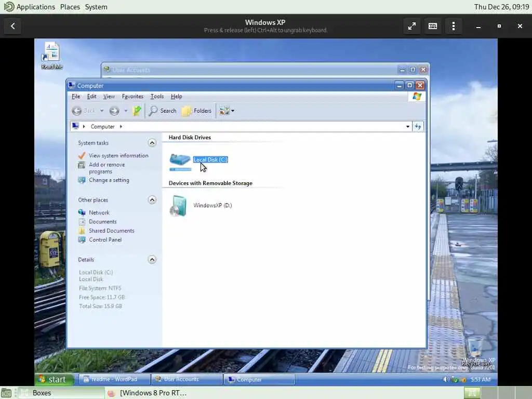Image resolution: width=532 pixels, height=399 pixels.
Task: Open the Favorites menu
Action: click(132, 96)
